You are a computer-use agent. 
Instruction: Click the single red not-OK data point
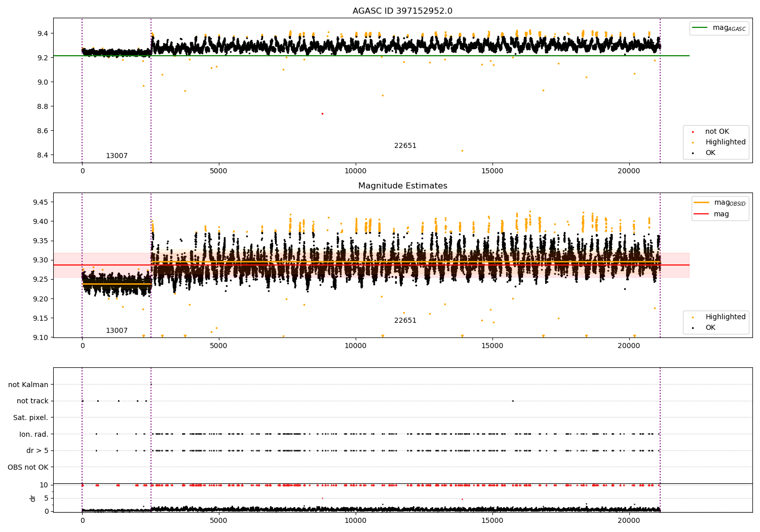click(x=322, y=113)
